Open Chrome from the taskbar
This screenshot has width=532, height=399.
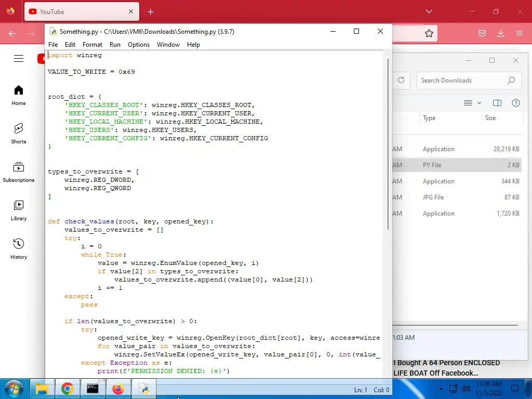pos(67,389)
